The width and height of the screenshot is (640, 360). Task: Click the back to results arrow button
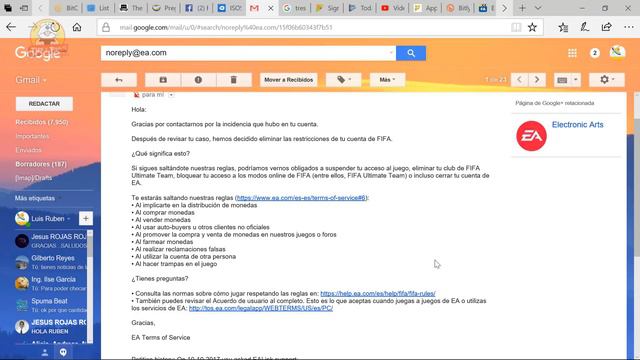click(119, 80)
